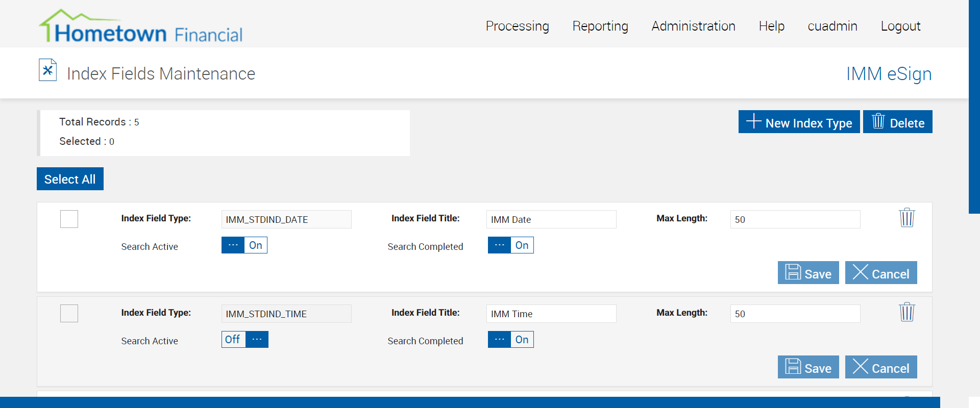
Task: Check the IMM_STDIND_DATE row checkbox
Action: click(69, 219)
